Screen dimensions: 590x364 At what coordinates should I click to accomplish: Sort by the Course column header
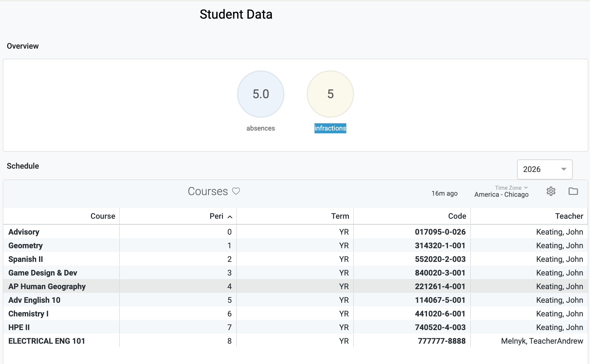click(x=103, y=216)
